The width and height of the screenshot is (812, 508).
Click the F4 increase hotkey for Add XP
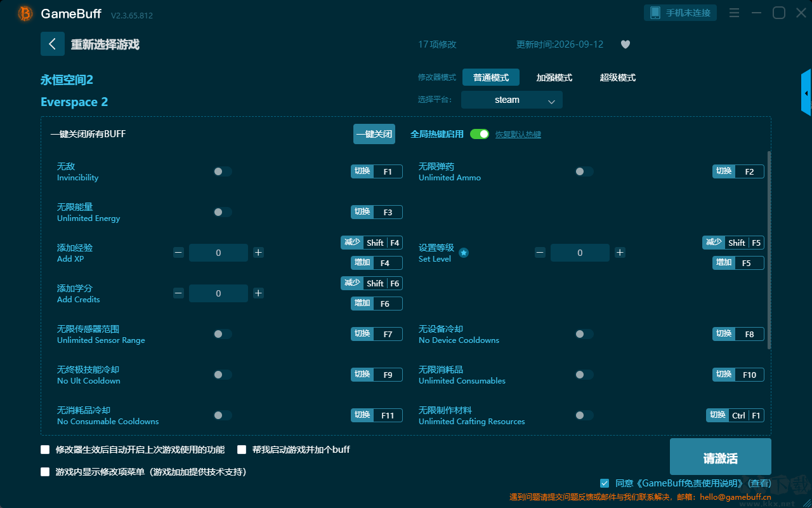pyautogui.click(x=377, y=263)
